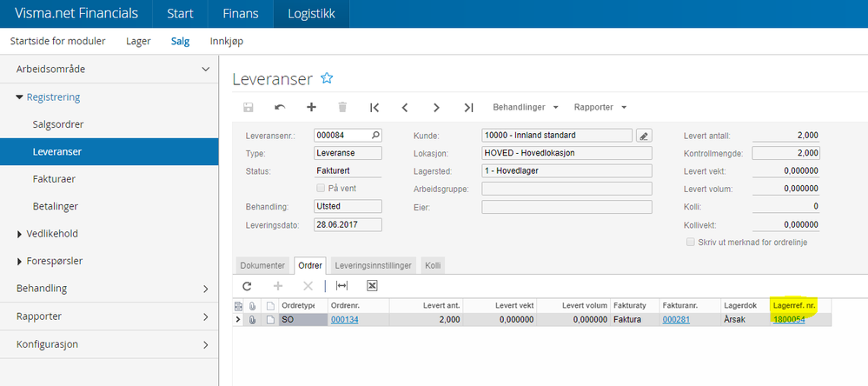This screenshot has height=386, width=868.
Task: Go to first record icon
Action: point(374,108)
